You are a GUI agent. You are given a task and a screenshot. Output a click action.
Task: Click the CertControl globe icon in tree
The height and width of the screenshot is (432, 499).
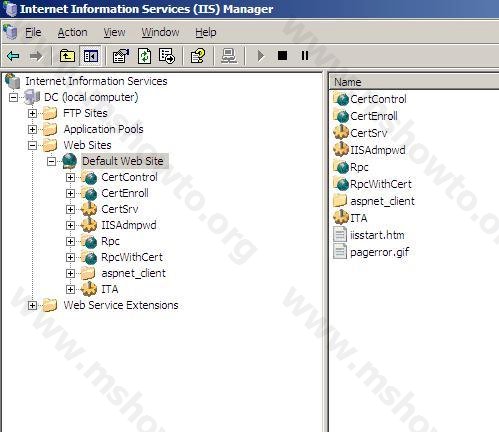click(x=89, y=177)
